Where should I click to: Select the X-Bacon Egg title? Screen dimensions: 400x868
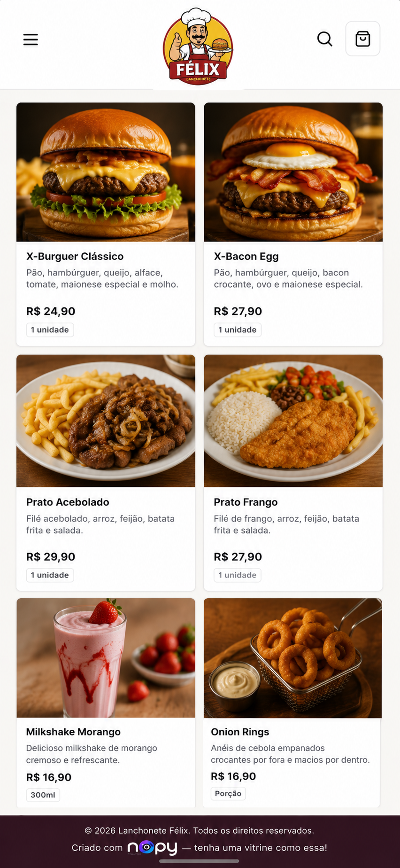coord(246,256)
